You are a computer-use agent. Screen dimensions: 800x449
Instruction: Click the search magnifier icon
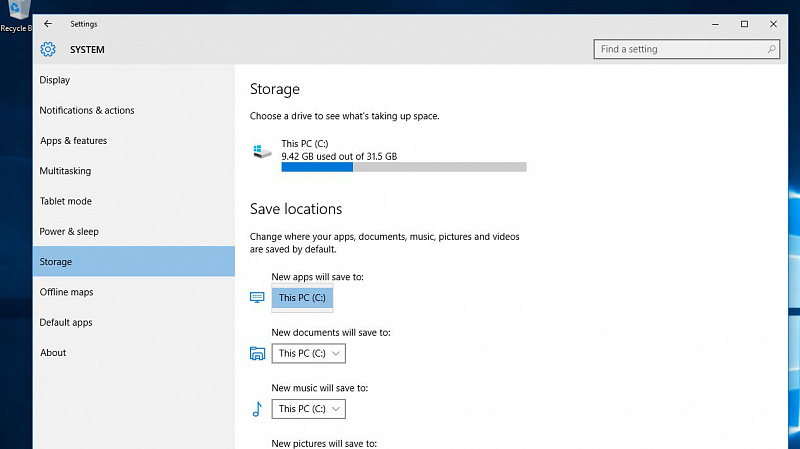[x=771, y=49]
